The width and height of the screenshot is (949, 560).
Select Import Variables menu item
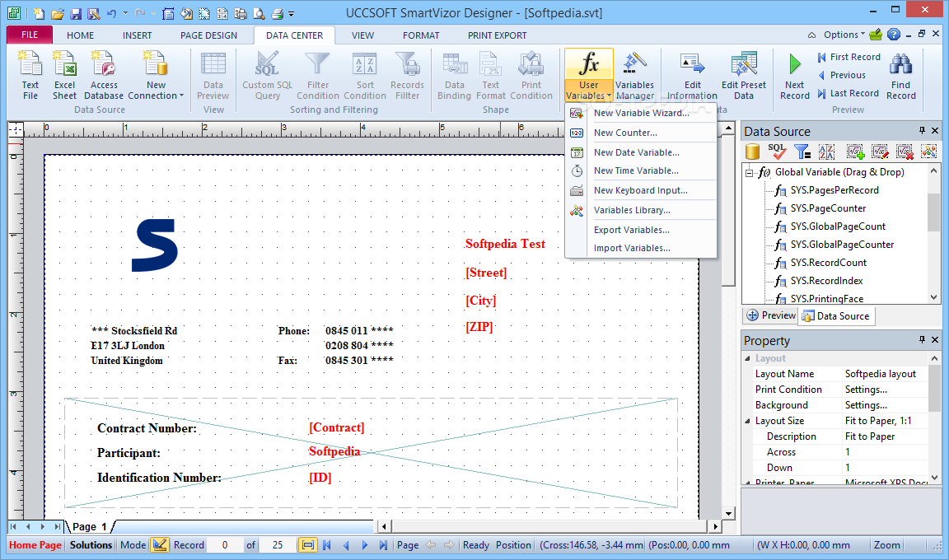tap(641, 248)
